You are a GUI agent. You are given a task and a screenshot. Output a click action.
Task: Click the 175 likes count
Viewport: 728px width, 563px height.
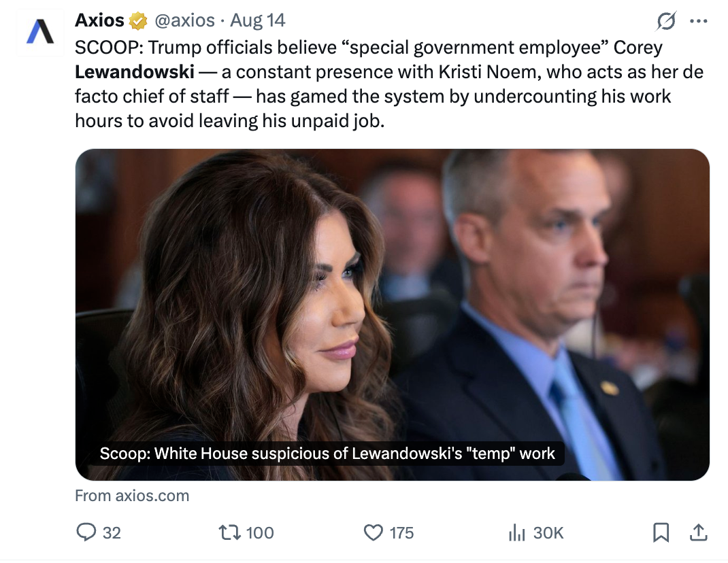coord(401,532)
